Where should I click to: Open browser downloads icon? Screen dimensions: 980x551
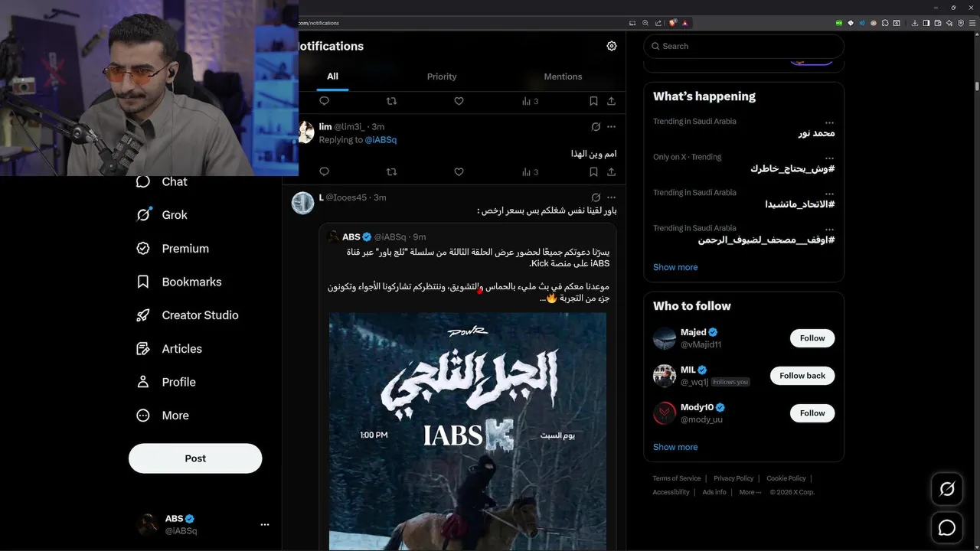(x=914, y=23)
